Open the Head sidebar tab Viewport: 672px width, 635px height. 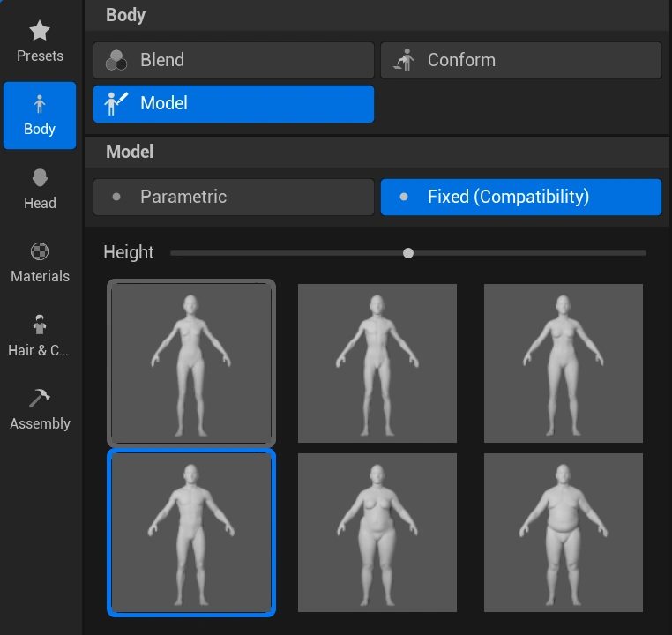pos(40,189)
